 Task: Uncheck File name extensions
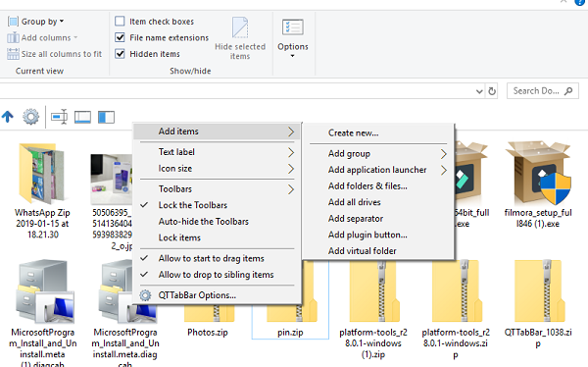click(120, 37)
